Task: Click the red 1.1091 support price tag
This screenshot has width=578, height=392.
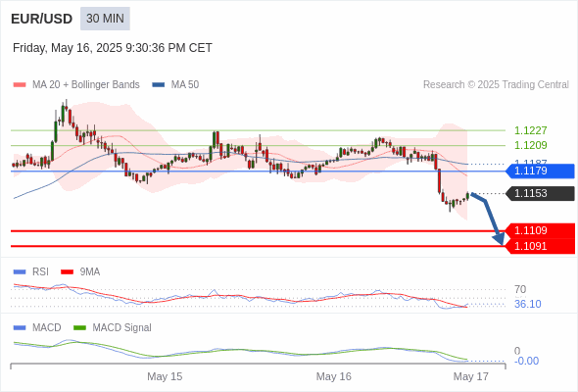Action: pos(540,246)
